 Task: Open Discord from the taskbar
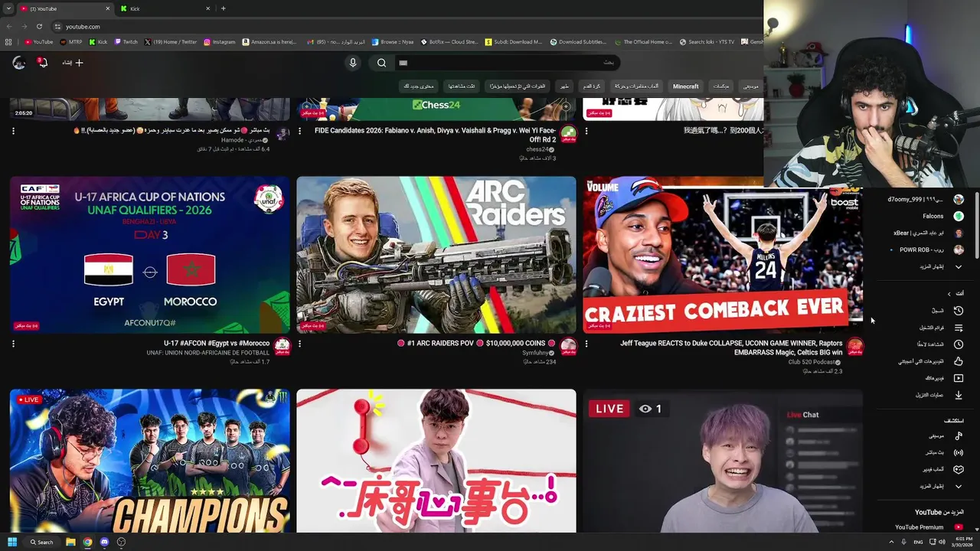[104, 542]
